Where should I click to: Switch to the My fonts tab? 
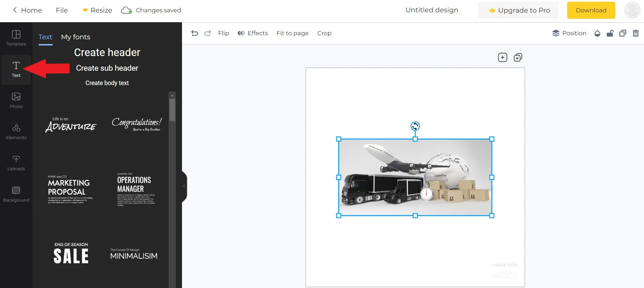75,37
